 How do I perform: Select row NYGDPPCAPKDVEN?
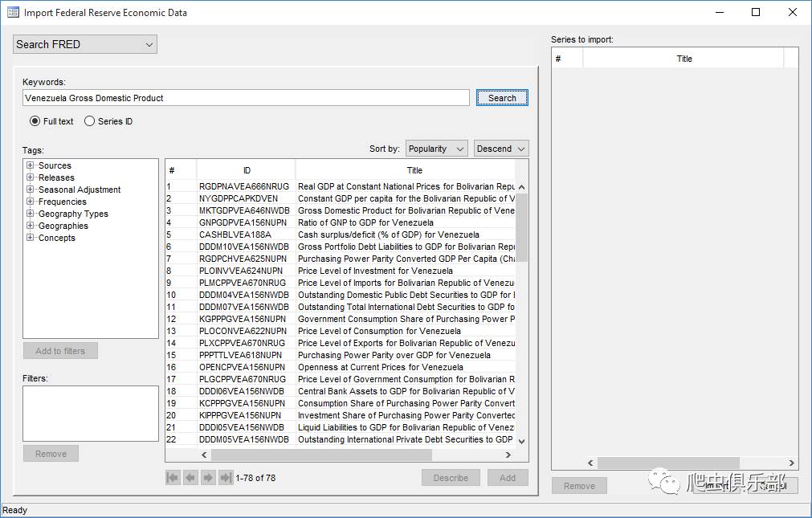pyautogui.click(x=341, y=198)
